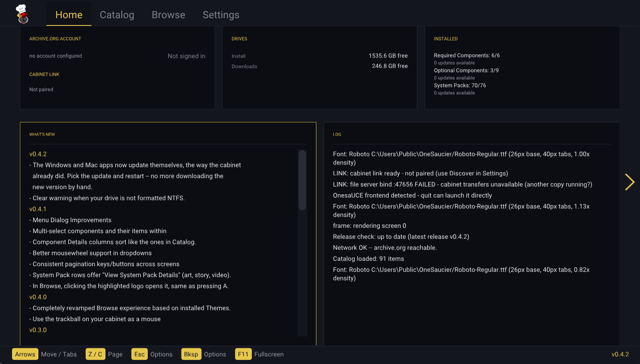Open the Catalog tab
The image size is (640, 364).
coord(117,15)
